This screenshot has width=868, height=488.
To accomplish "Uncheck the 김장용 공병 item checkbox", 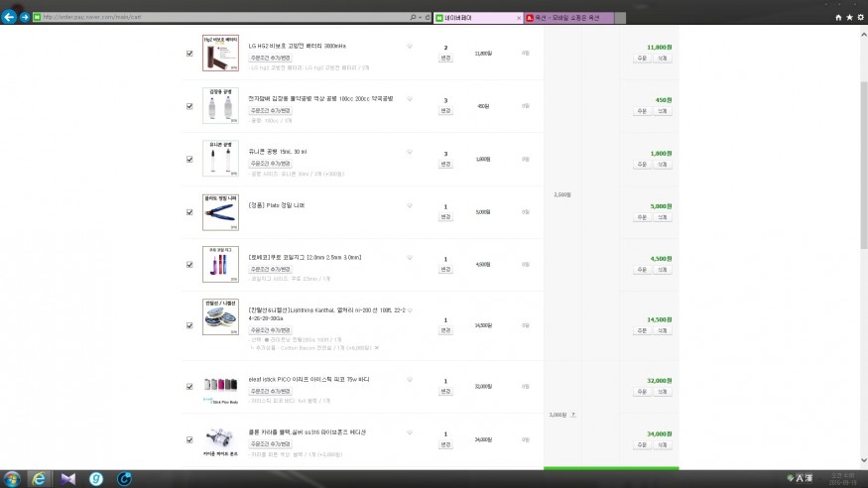I will (189, 106).
